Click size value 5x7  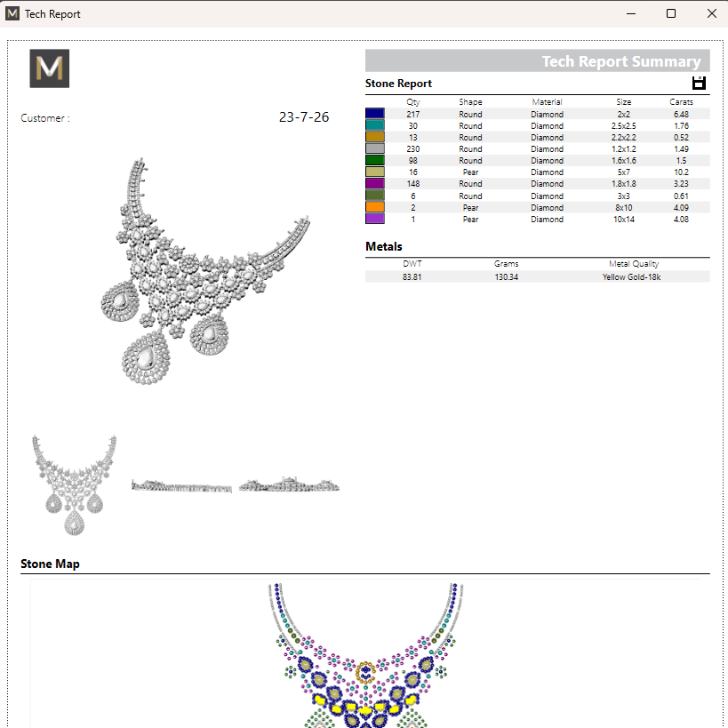click(x=623, y=172)
